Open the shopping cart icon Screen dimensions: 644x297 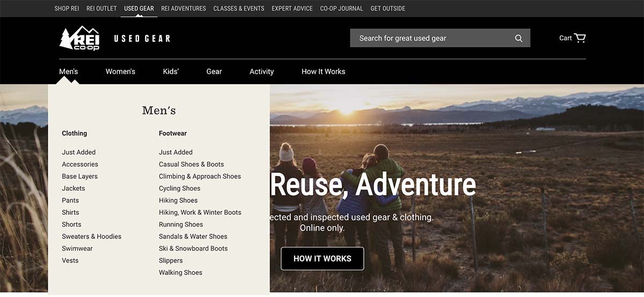580,38
